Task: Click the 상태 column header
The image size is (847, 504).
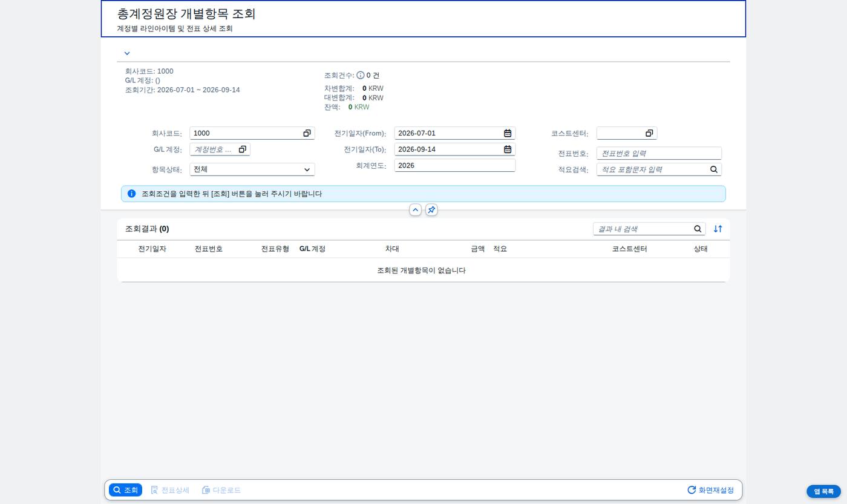Action: pyautogui.click(x=701, y=249)
